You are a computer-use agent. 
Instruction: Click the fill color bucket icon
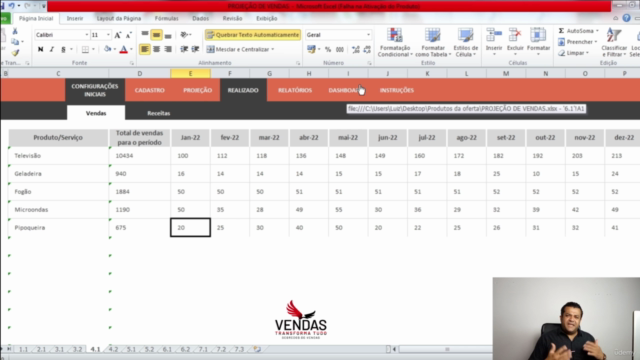(107, 49)
